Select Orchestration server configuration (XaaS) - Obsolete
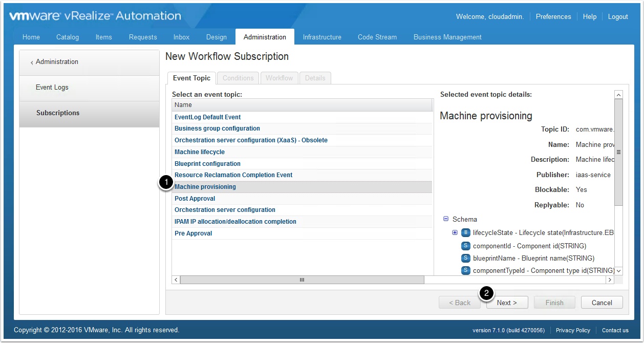Screen dimensions: 644x343 302,140
